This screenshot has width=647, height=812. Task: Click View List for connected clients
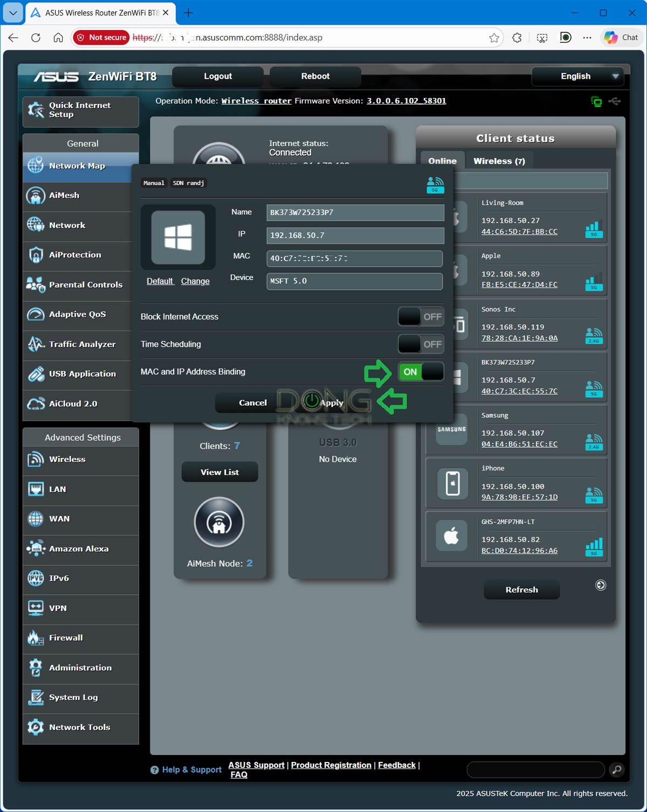pyautogui.click(x=219, y=471)
